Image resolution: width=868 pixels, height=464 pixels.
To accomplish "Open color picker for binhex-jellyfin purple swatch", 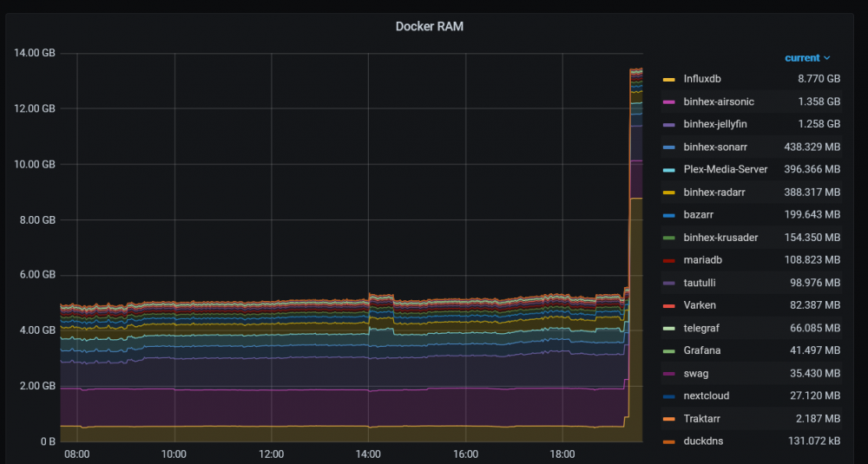I will click(668, 125).
